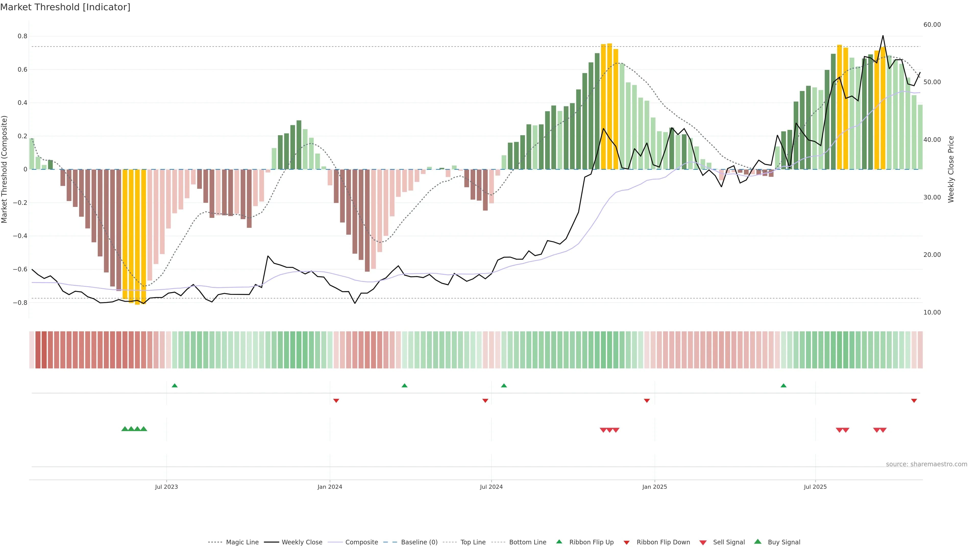Toggle Composite series in legend
Image resolution: width=980 pixels, height=551 pixels.
coord(361,542)
